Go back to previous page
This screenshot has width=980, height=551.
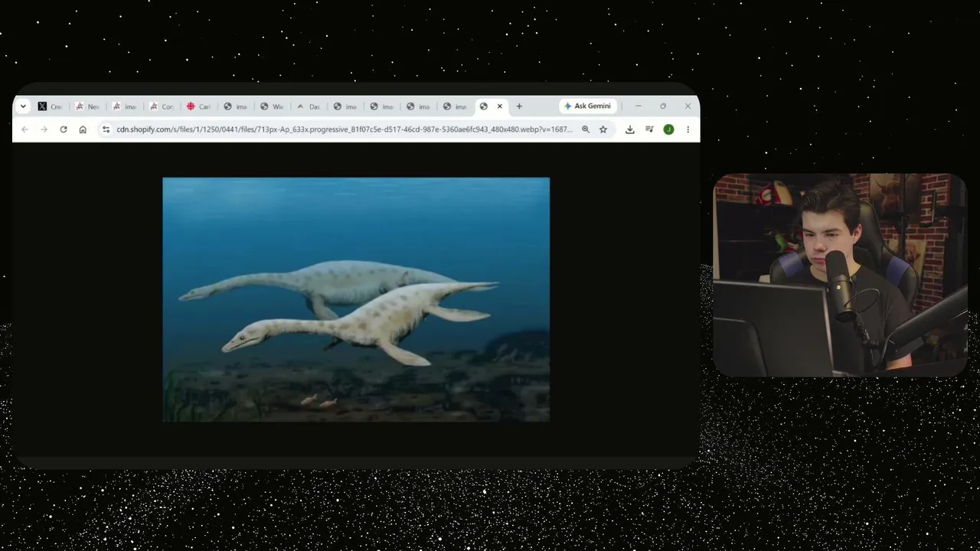pyautogui.click(x=24, y=129)
